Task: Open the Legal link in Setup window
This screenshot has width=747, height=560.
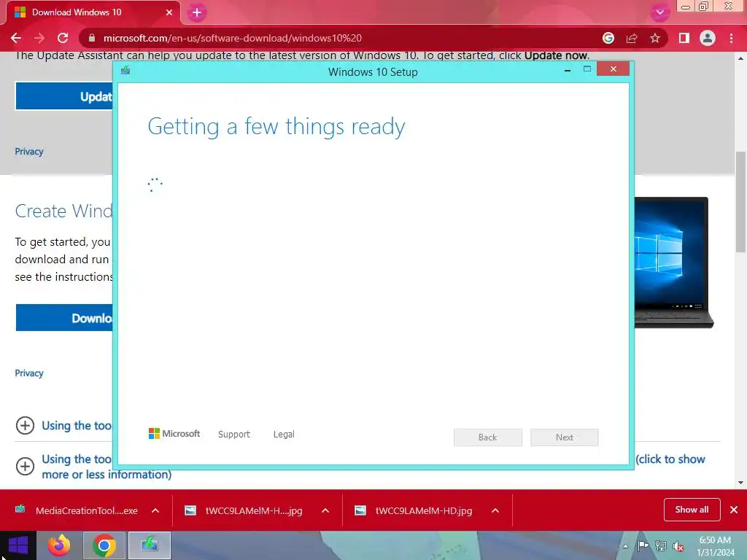Action: 284,435
